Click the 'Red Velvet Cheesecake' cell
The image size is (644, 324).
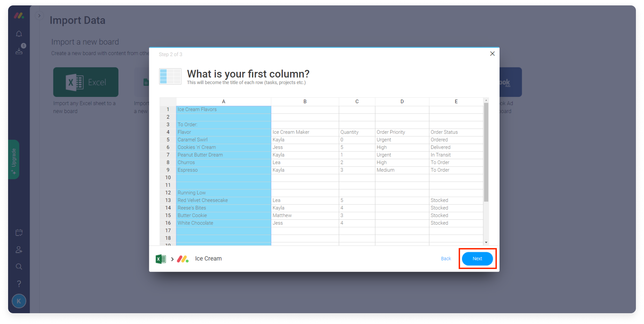pyautogui.click(x=223, y=200)
